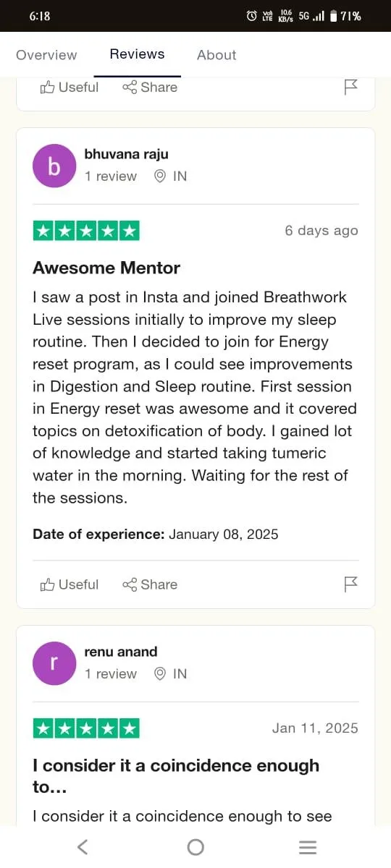Switch to the About tab

coord(216,55)
